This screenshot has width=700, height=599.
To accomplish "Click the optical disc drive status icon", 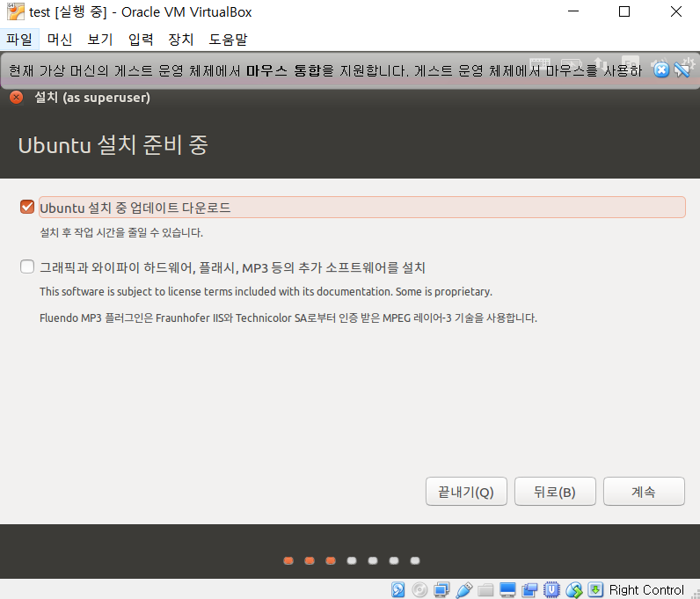I will tap(419, 589).
